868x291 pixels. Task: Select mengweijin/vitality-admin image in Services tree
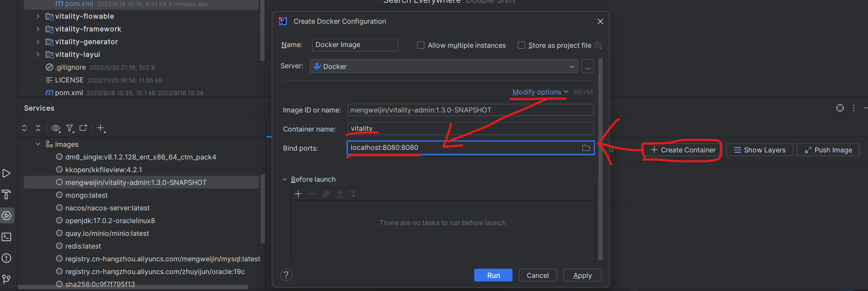(141, 182)
